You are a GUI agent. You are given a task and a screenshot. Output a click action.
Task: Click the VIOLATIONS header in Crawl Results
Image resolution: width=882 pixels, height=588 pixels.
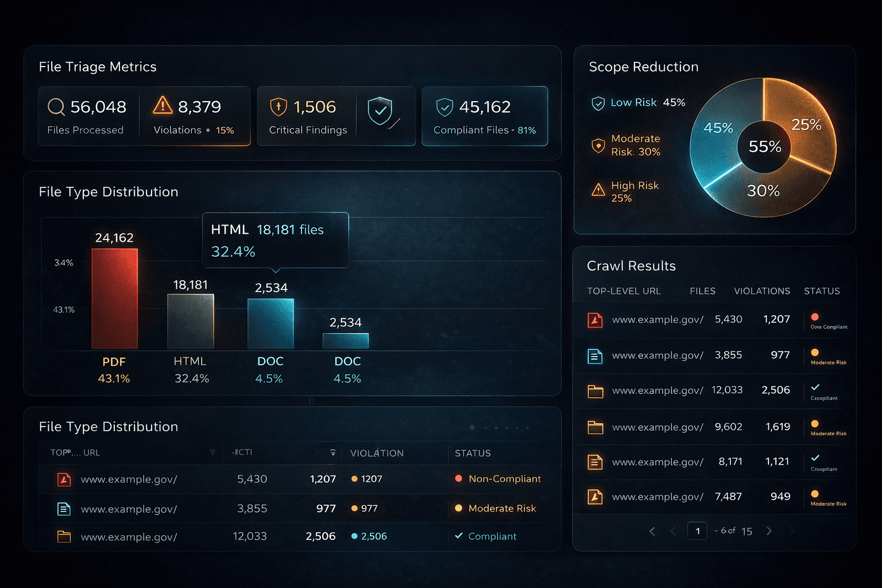coord(762,291)
